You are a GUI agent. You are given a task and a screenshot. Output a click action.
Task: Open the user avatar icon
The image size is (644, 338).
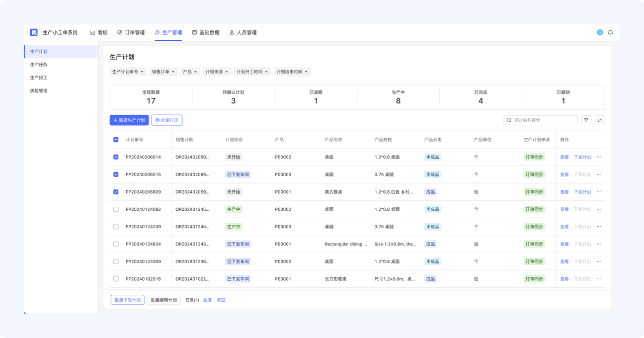click(600, 32)
